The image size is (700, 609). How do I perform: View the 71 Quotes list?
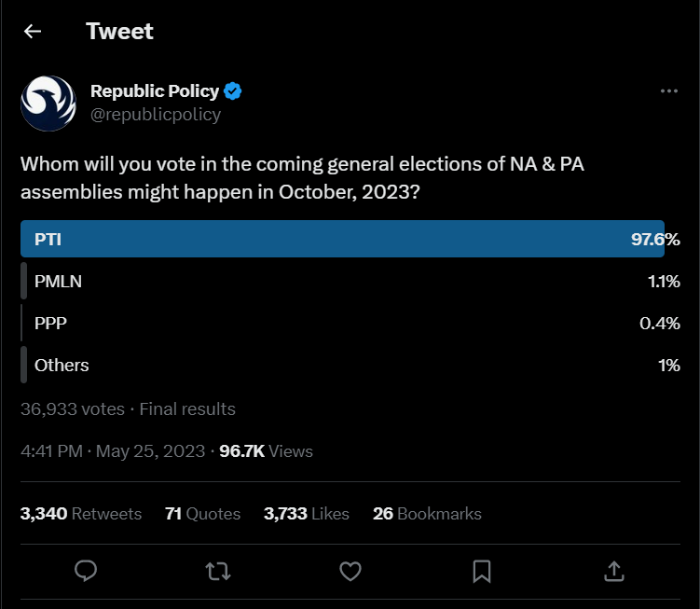pos(202,514)
